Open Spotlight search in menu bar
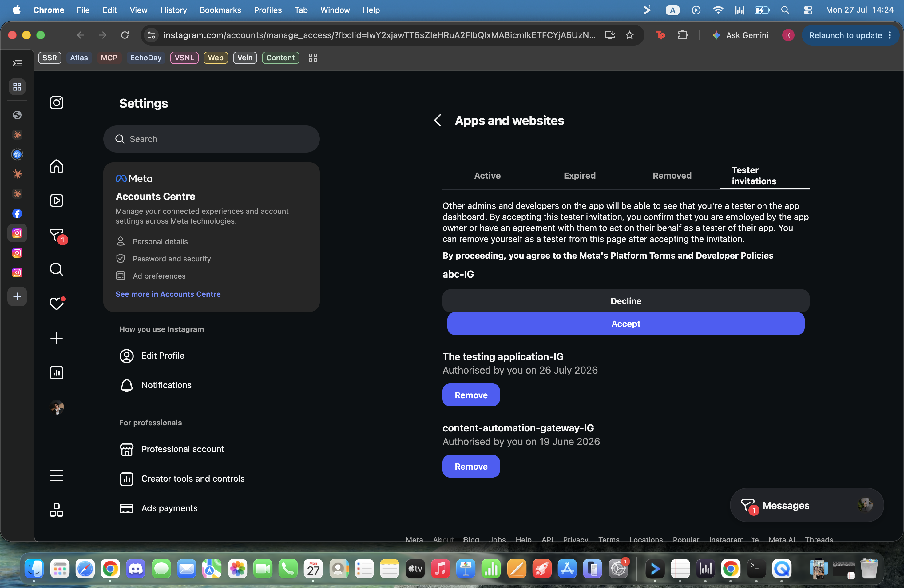Viewport: 904px width, 588px height. (x=785, y=10)
